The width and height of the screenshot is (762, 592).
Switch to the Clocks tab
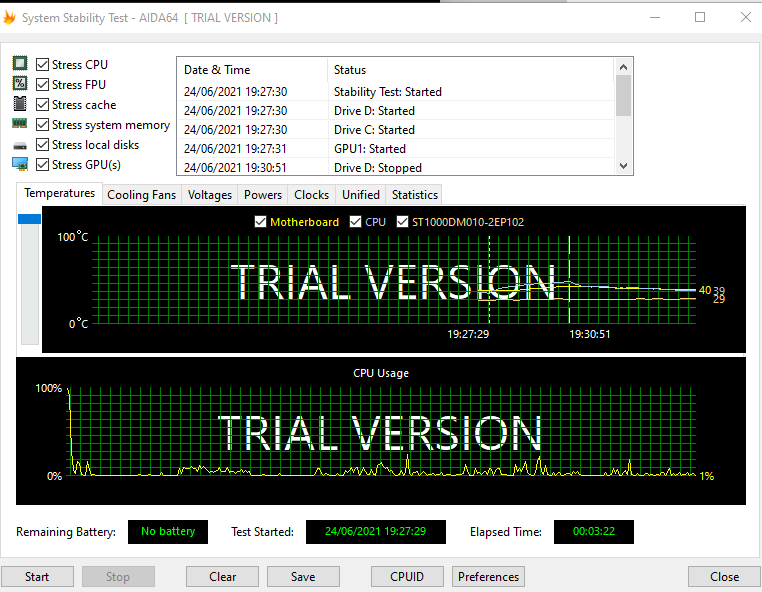click(x=312, y=195)
